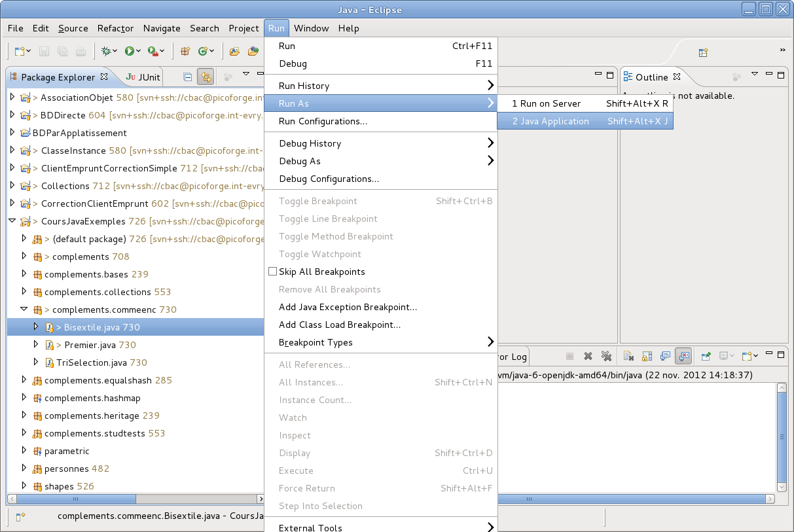Collapse the CoursJavaExemples project node

pyautogui.click(x=12, y=221)
